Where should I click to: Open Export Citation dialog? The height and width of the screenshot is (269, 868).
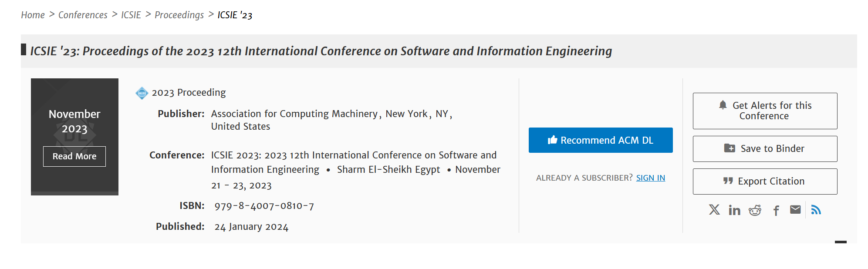pos(765,182)
